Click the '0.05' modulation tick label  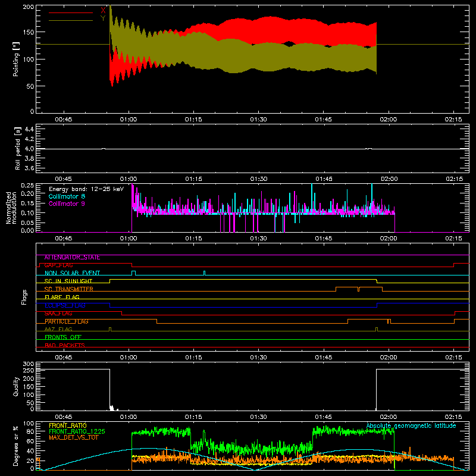tap(27, 223)
